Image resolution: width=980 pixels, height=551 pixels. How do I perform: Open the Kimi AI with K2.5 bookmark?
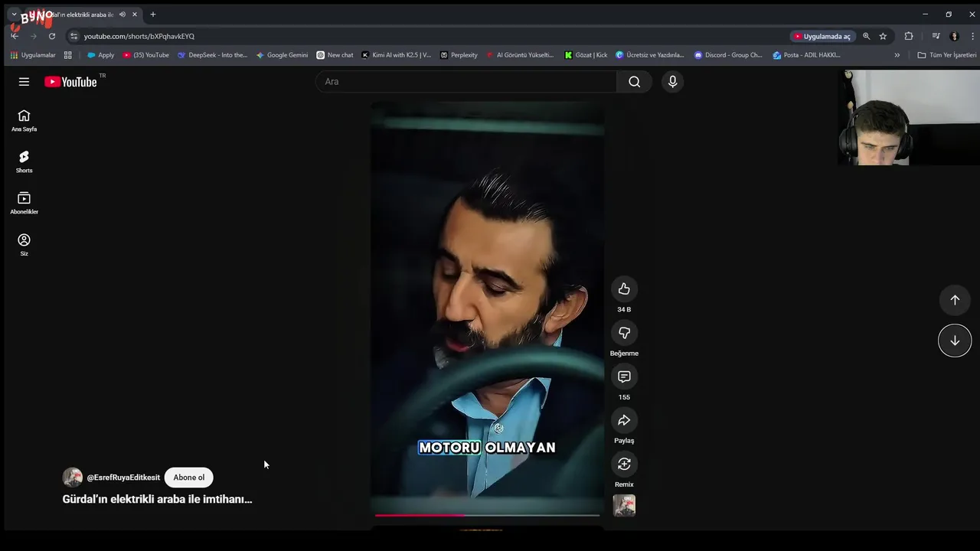tap(396, 55)
